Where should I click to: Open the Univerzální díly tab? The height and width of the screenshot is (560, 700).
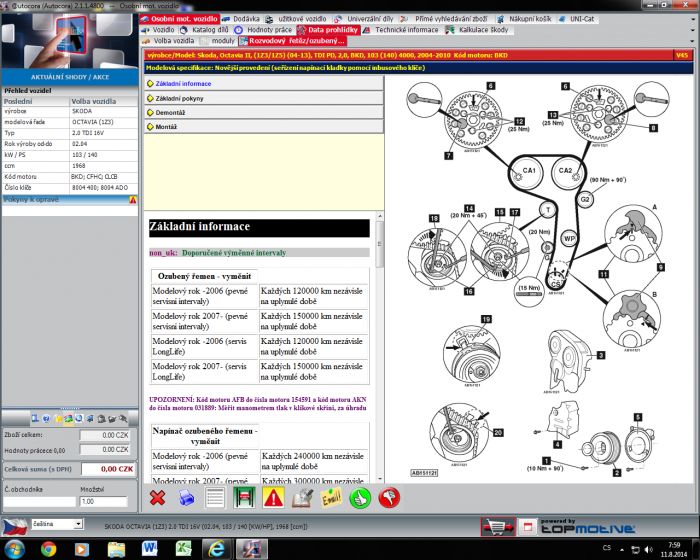point(364,19)
